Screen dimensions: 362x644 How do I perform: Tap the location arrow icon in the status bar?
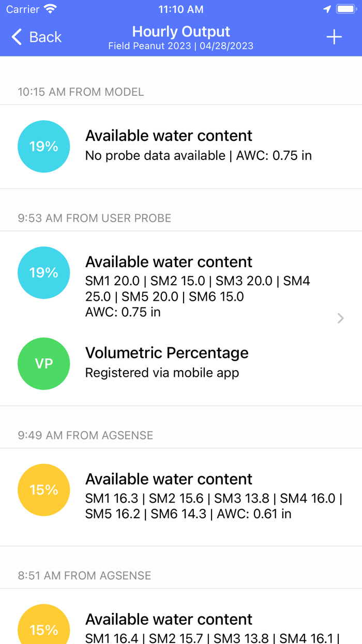pyautogui.click(x=327, y=9)
